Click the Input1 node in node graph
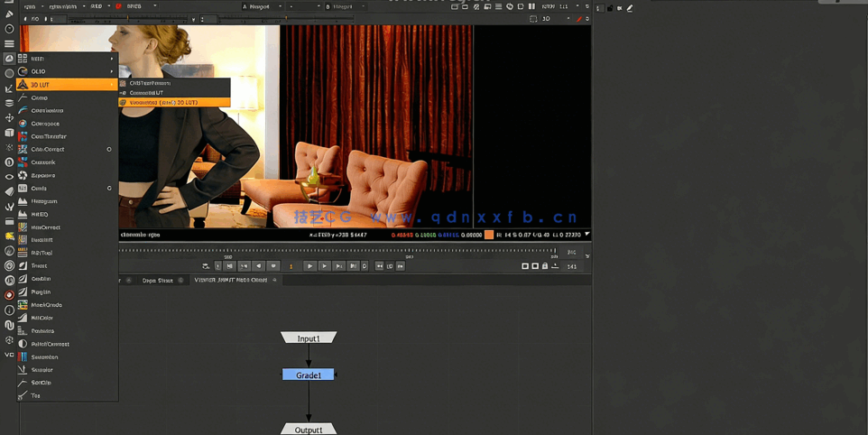Screen dimensions: 868x435 point(309,338)
